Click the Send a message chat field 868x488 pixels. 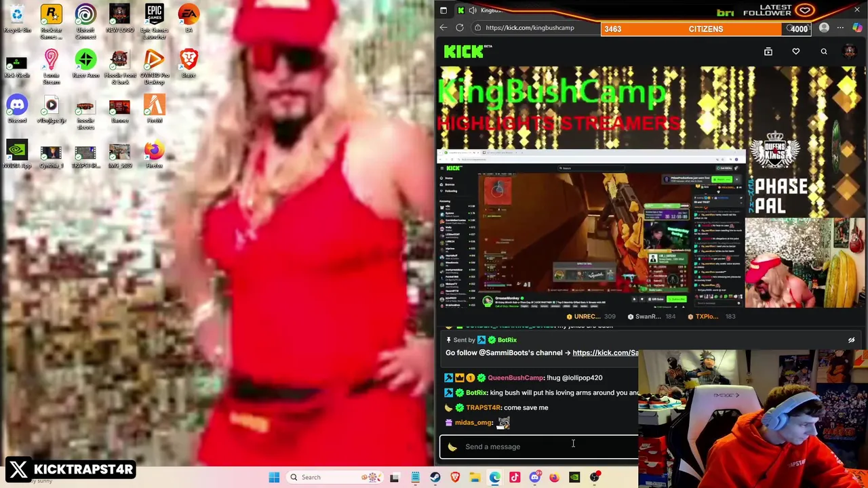539,447
